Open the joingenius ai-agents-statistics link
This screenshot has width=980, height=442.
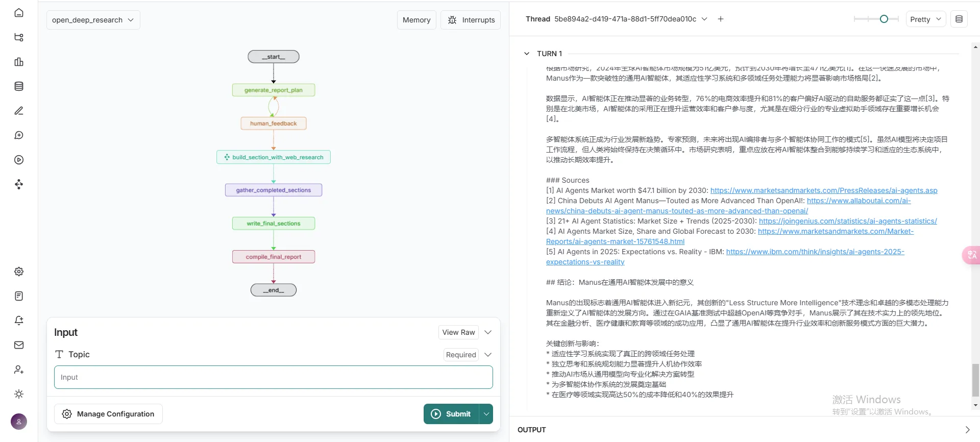pos(848,221)
